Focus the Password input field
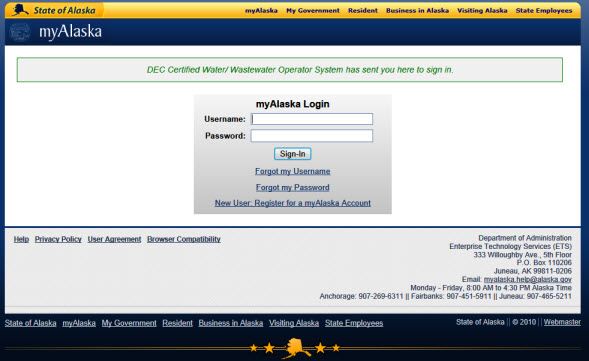 pyautogui.click(x=312, y=136)
